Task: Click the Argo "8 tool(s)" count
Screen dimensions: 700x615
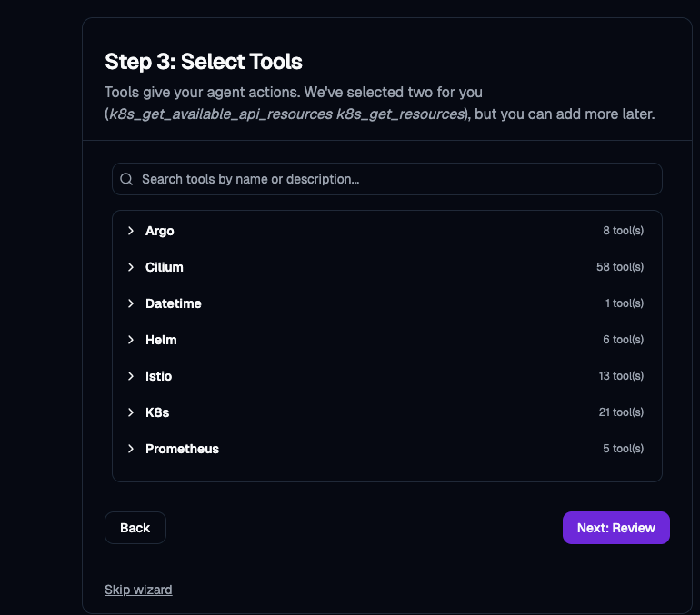Action: point(623,231)
